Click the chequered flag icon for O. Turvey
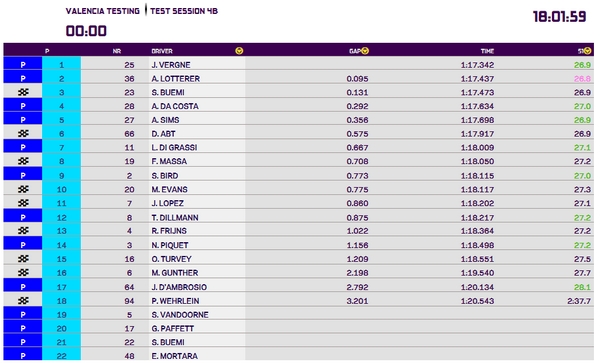 coord(23,259)
